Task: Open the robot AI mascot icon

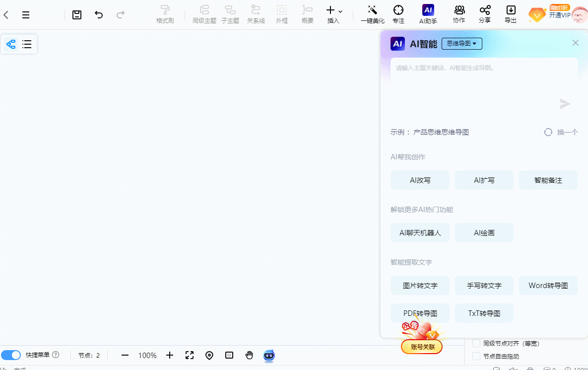Action: [269, 356]
